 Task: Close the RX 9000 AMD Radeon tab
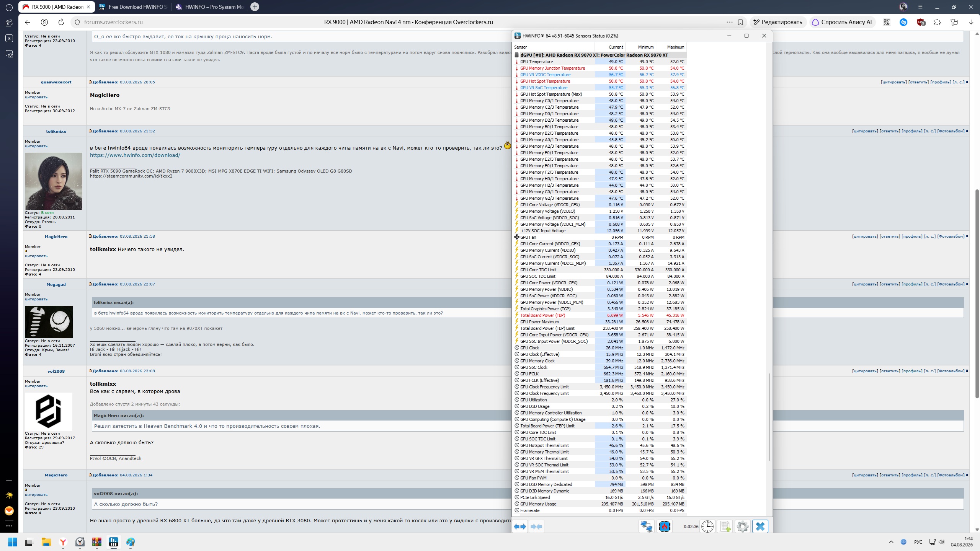pos(89,7)
